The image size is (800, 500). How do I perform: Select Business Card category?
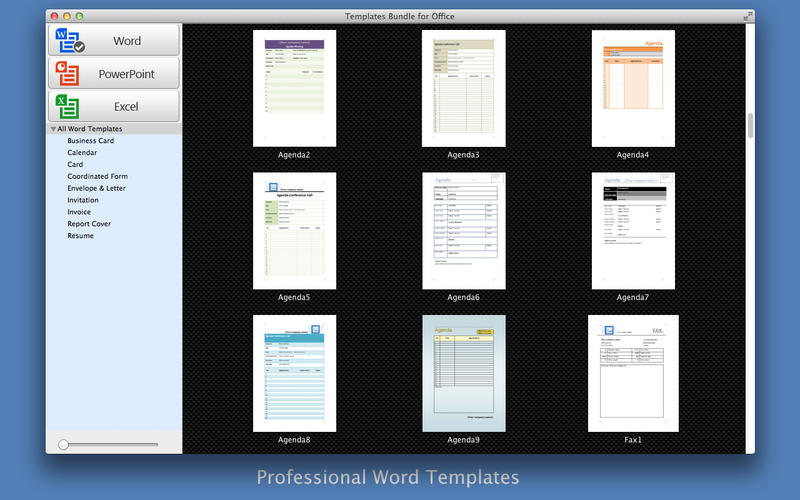[x=90, y=141]
